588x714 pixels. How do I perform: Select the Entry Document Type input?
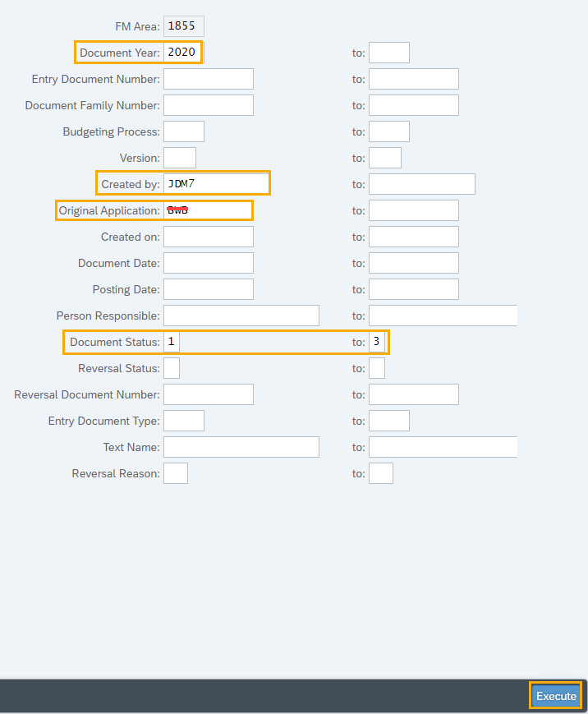[182, 420]
